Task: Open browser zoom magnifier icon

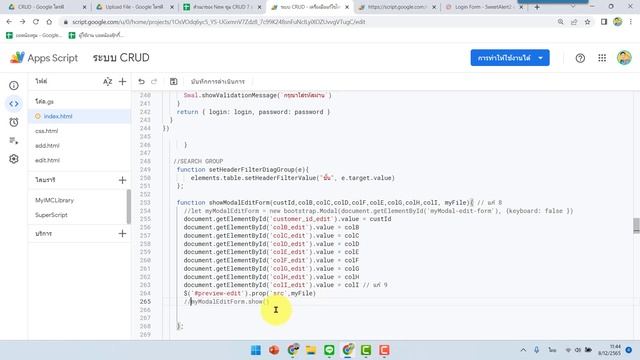Action: pos(561,22)
